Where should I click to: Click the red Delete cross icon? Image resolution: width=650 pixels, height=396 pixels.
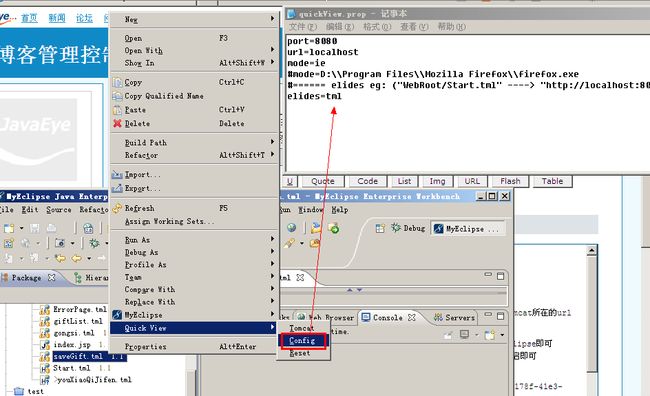tap(117, 123)
